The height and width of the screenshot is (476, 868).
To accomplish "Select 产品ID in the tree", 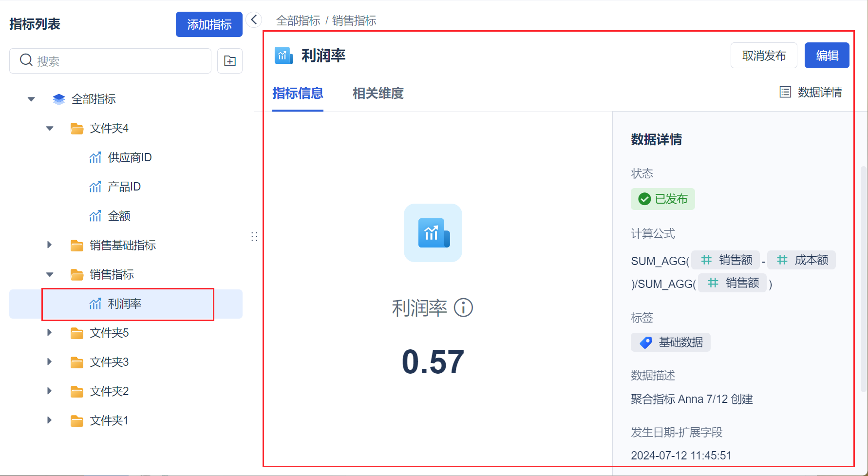I will (124, 187).
